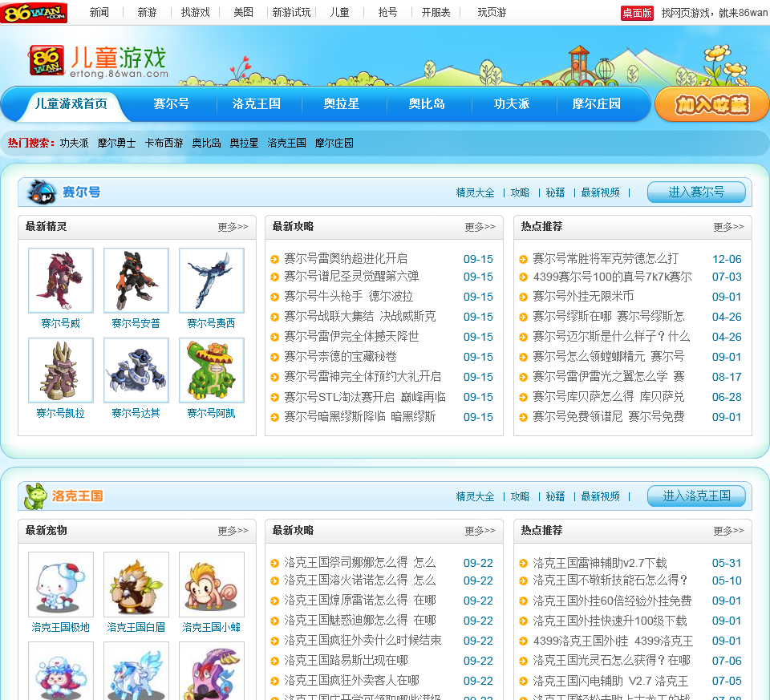Open 抢号 in the top menu
Viewport: 770px width, 700px height.
(387, 12)
